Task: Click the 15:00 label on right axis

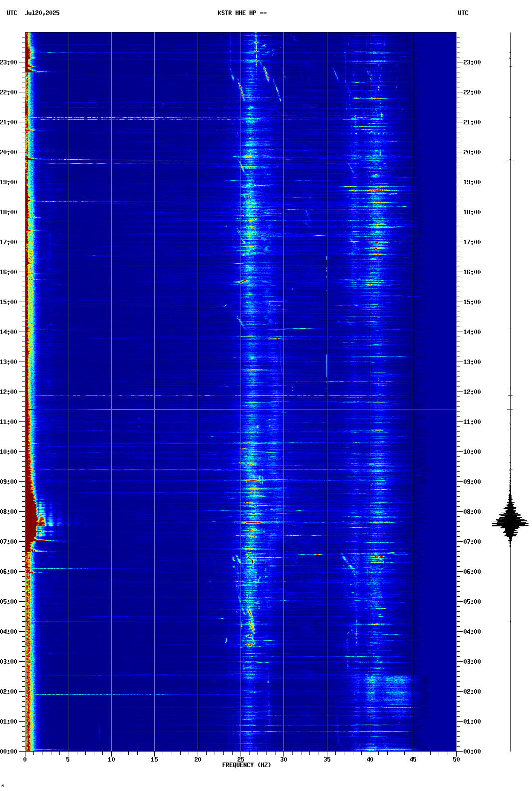Action: point(472,302)
